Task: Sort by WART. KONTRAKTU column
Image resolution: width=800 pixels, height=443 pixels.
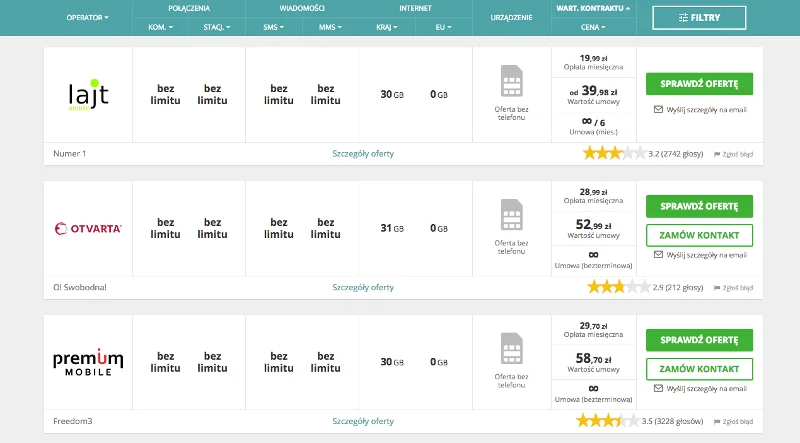Action: 593,8
